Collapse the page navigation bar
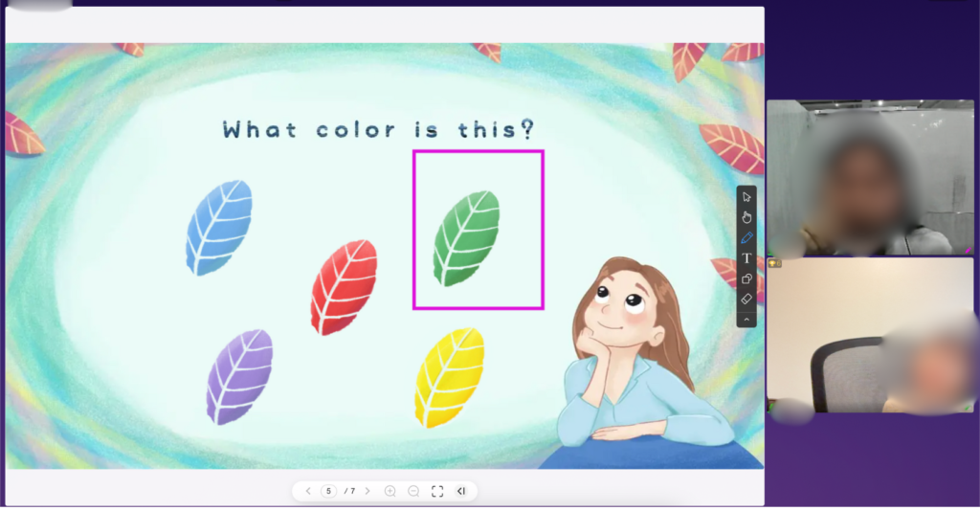Screen dimensions: 980x511 coord(461,491)
